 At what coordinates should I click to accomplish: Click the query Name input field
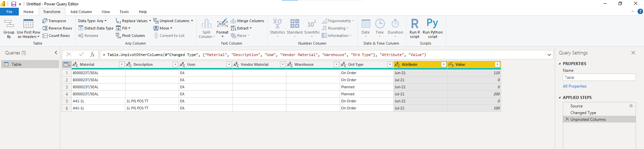click(x=599, y=78)
